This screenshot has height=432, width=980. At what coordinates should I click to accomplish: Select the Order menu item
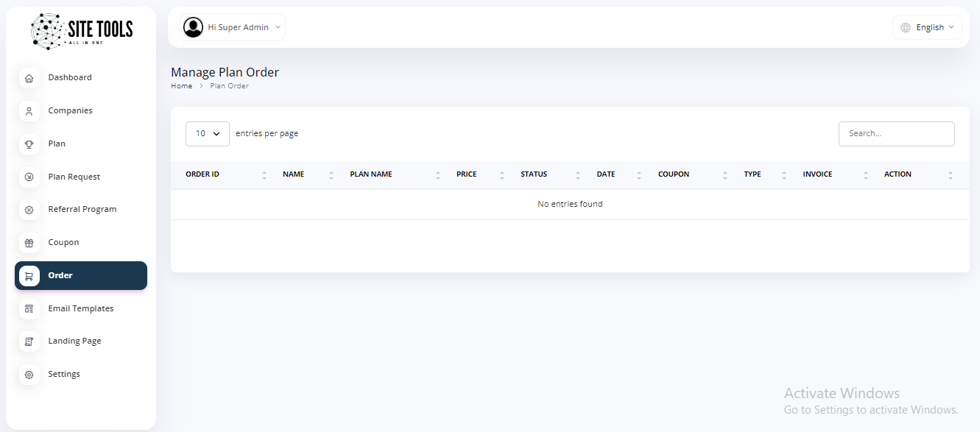[81, 275]
